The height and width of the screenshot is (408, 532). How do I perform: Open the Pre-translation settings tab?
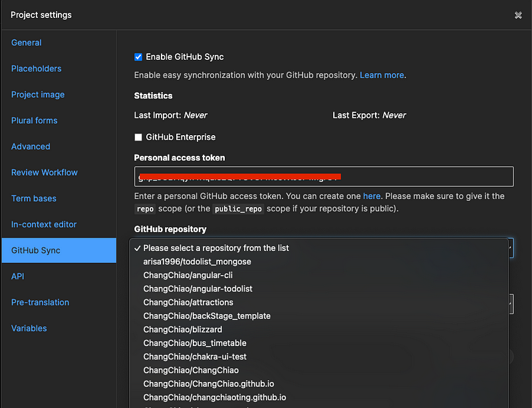pyautogui.click(x=40, y=302)
